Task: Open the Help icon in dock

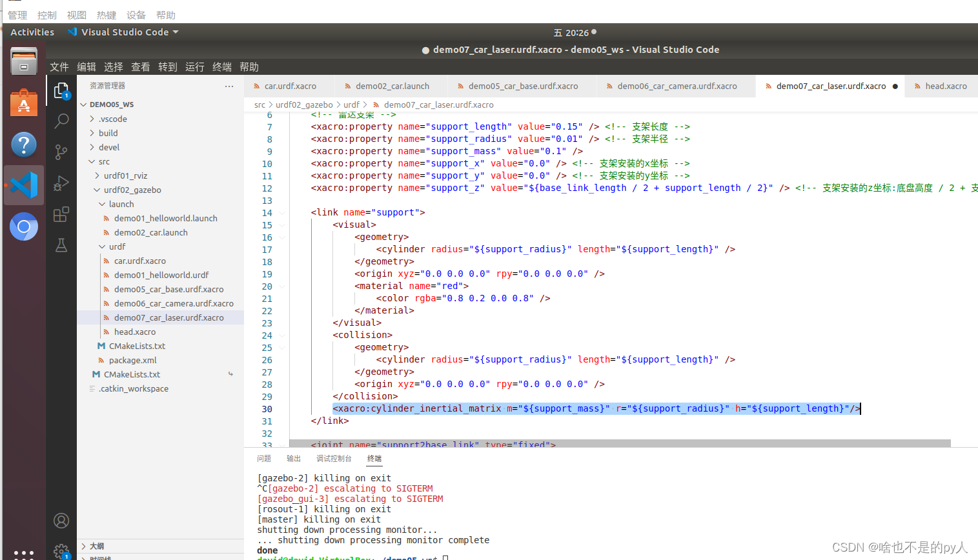Action: 24,145
